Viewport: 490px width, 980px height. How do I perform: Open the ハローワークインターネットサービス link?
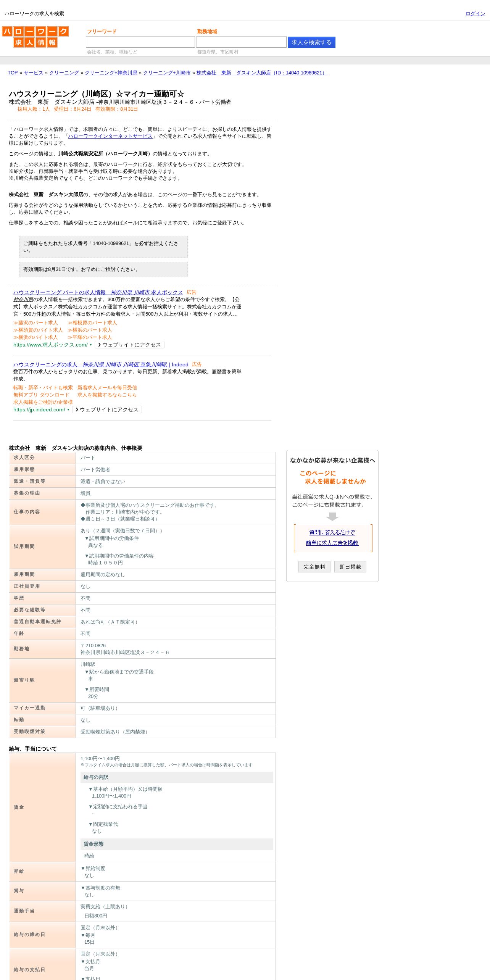(110, 136)
